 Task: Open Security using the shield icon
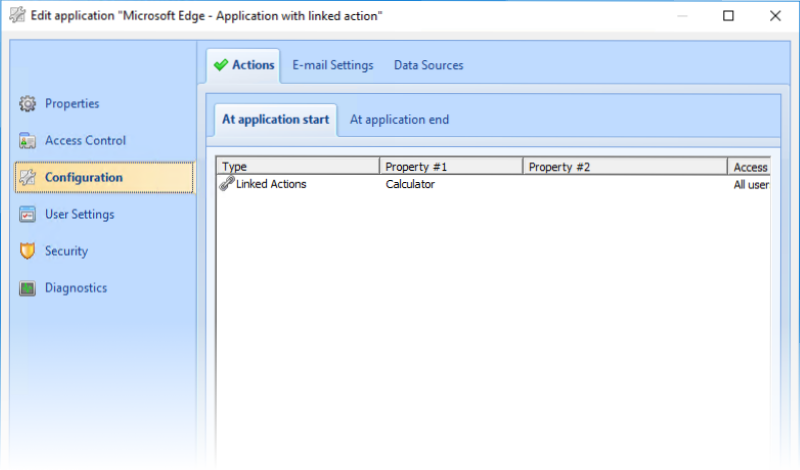(28, 252)
